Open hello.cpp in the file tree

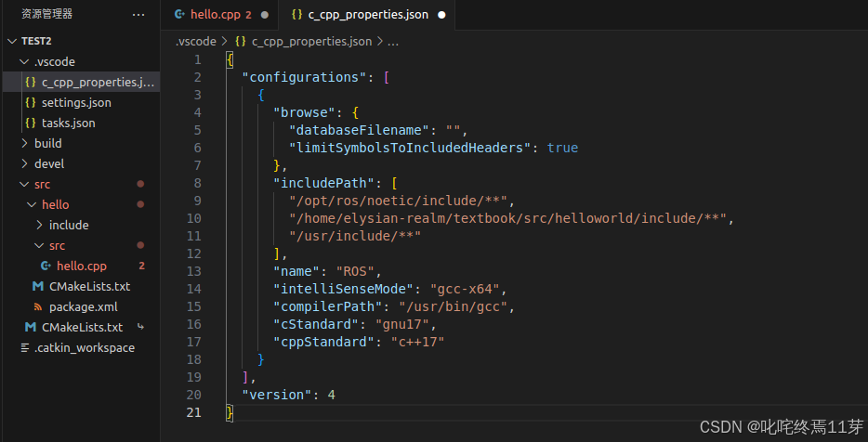81,266
